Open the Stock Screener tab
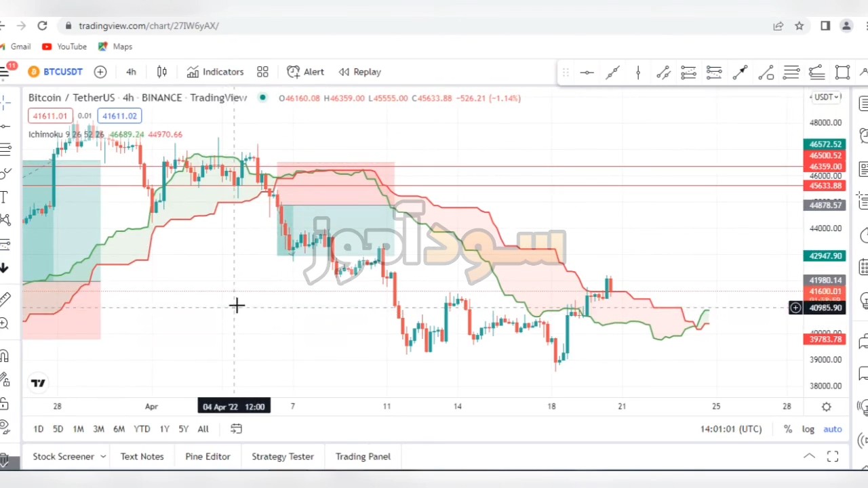 [63, 457]
